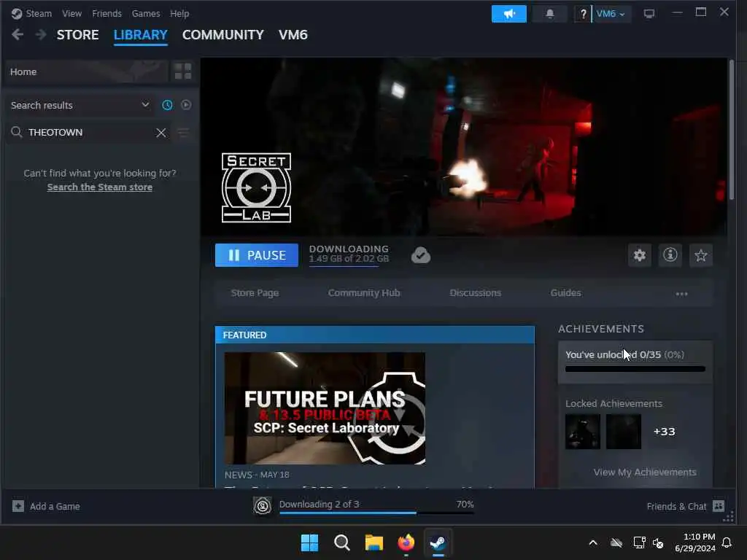Follow the Search the Steam store link
Screen dimensions: 747x560
99,187
